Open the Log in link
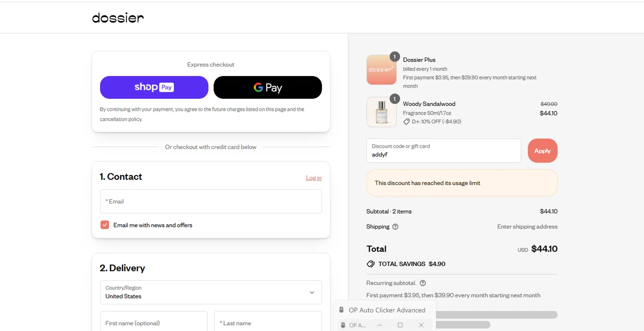Image resolution: width=644 pixels, height=331 pixels. pyautogui.click(x=314, y=178)
